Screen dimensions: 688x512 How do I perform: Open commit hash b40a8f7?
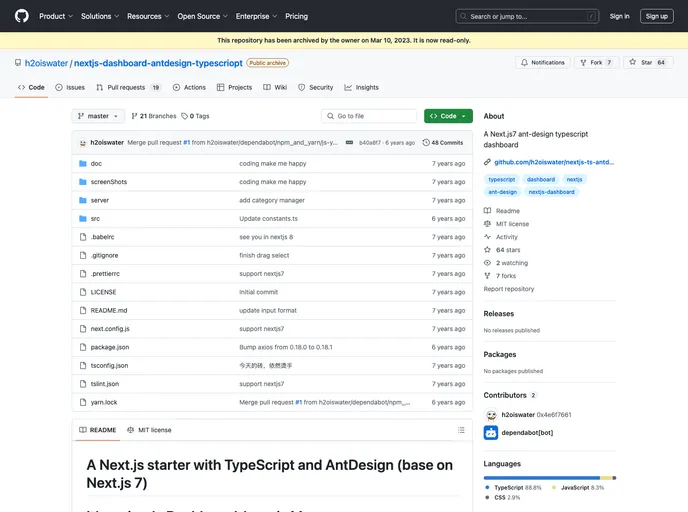point(369,143)
